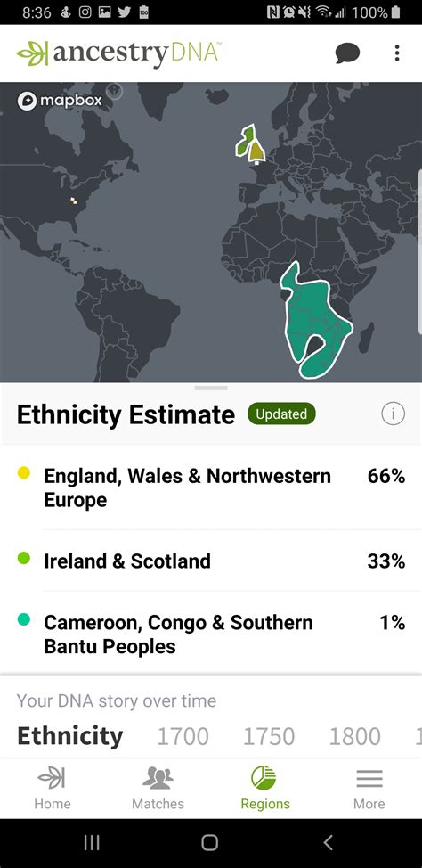The width and height of the screenshot is (422, 868).
Task: Open the Ireland & Scotland region entry
Action: (x=211, y=561)
